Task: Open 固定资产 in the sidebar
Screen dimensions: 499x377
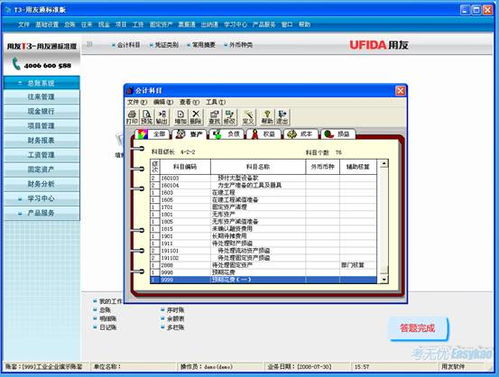Action: coord(41,170)
